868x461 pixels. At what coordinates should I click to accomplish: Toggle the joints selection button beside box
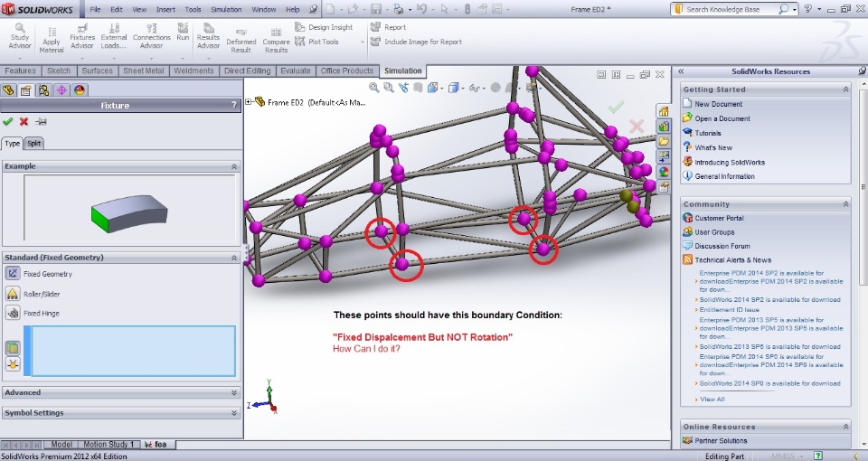[x=12, y=363]
